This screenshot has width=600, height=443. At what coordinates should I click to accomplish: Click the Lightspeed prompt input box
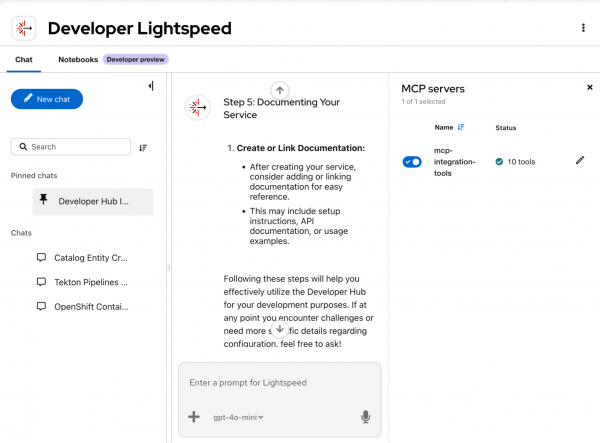click(280, 383)
